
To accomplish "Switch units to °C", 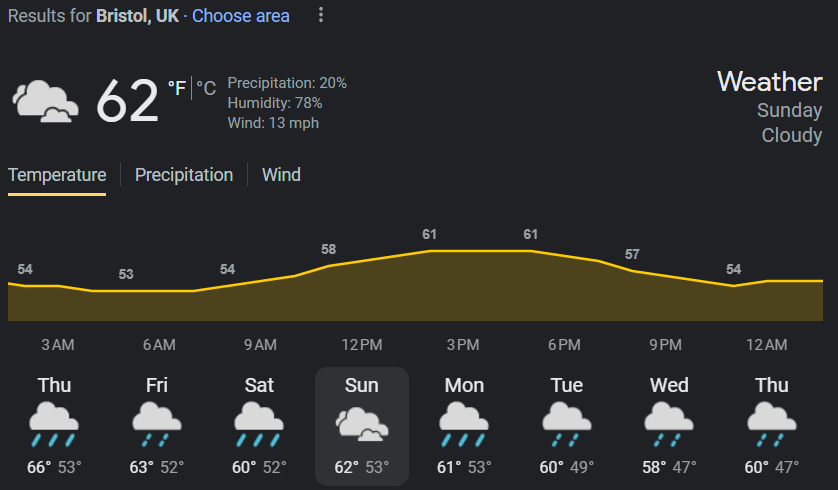I will coord(206,88).
